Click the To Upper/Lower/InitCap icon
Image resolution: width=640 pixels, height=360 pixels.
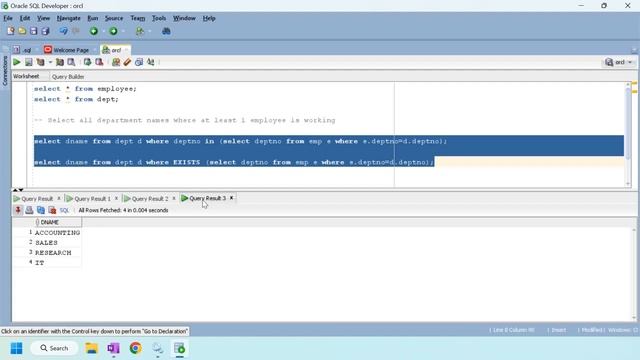point(151,62)
